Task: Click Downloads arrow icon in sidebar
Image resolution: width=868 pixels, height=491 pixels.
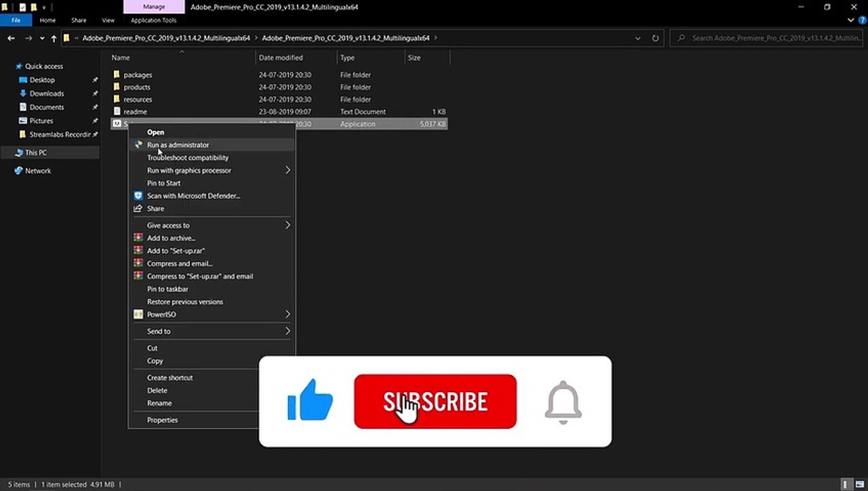Action: [x=23, y=93]
